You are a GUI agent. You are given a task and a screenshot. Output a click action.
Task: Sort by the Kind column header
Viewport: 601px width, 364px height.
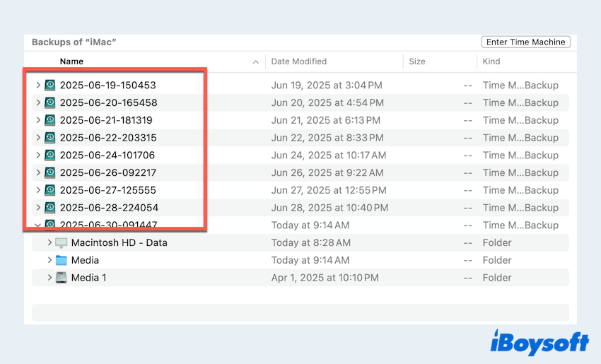point(491,61)
